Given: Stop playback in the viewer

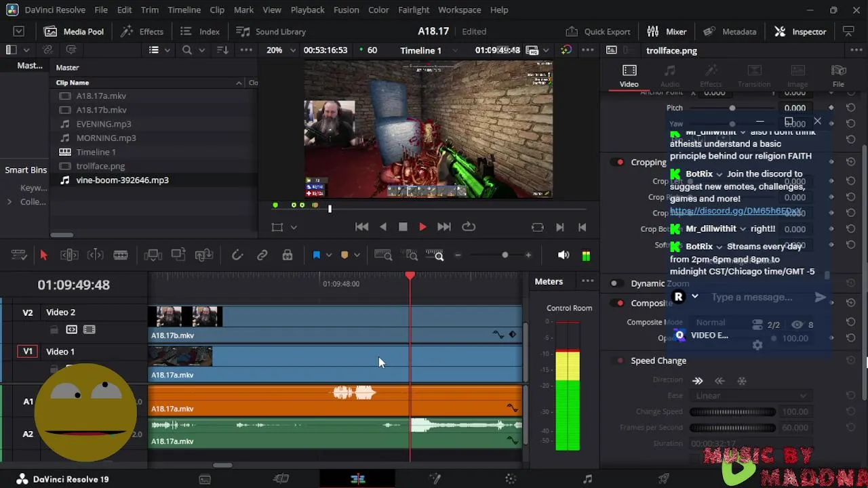Looking at the screenshot, I should 403,227.
